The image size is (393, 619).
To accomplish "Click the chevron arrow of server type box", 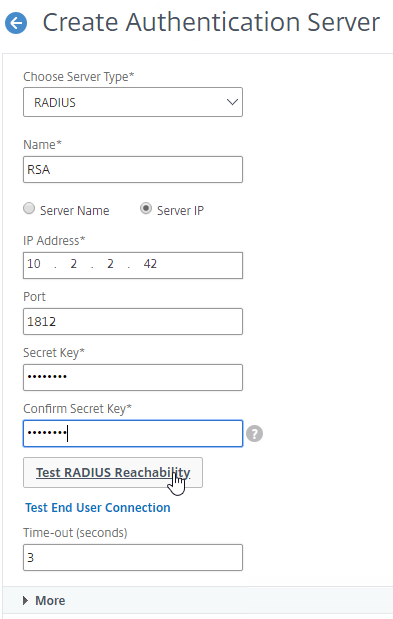I will tap(232, 102).
